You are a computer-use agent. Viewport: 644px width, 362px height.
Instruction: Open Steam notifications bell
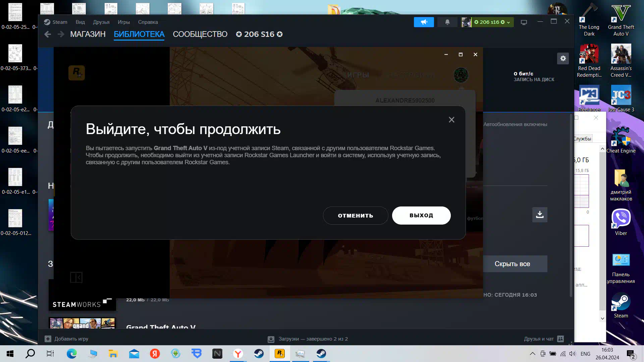point(447,22)
